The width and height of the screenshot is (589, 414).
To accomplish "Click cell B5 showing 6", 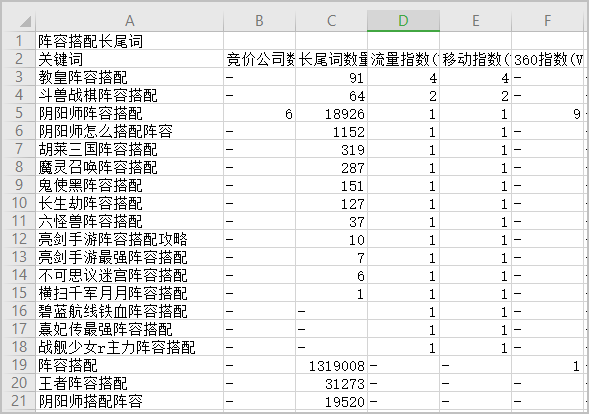I will (260, 113).
